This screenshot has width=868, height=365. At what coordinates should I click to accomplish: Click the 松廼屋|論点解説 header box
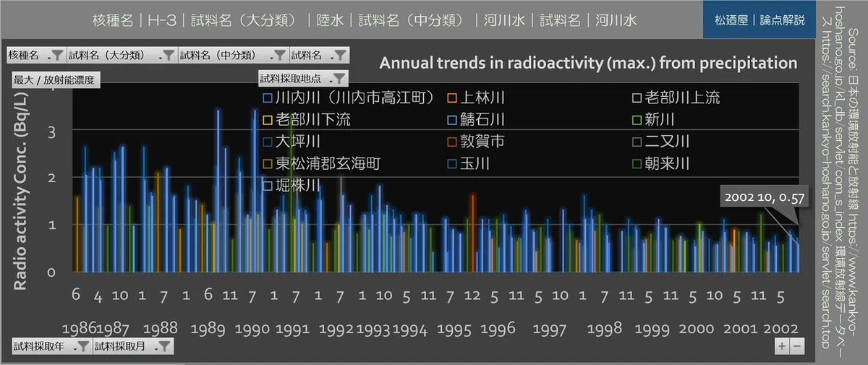[x=759, y=20]
